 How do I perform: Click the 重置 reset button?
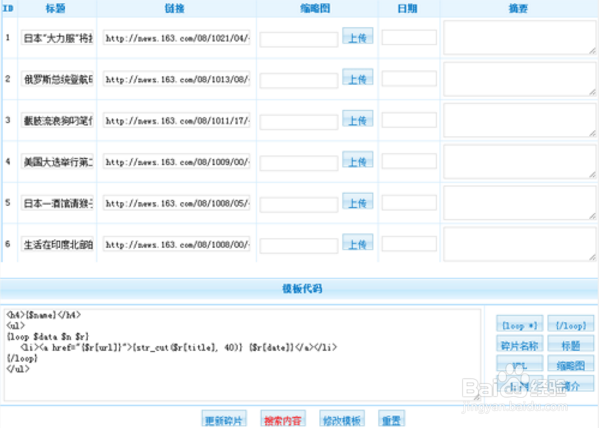pyautogui.click(x=391, y=419)
